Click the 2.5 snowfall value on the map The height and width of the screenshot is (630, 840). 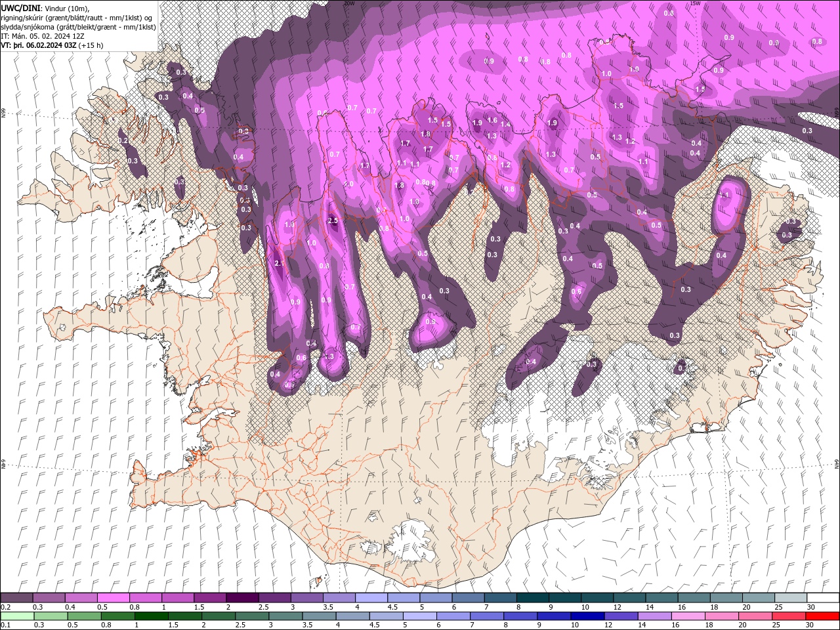tap(332, 221)
